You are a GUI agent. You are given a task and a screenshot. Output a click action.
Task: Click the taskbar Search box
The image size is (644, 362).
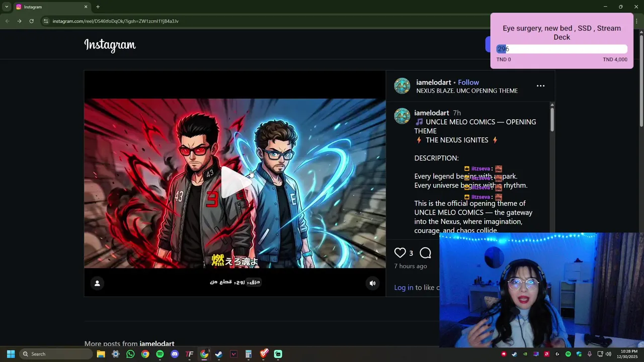pos(57,354)
